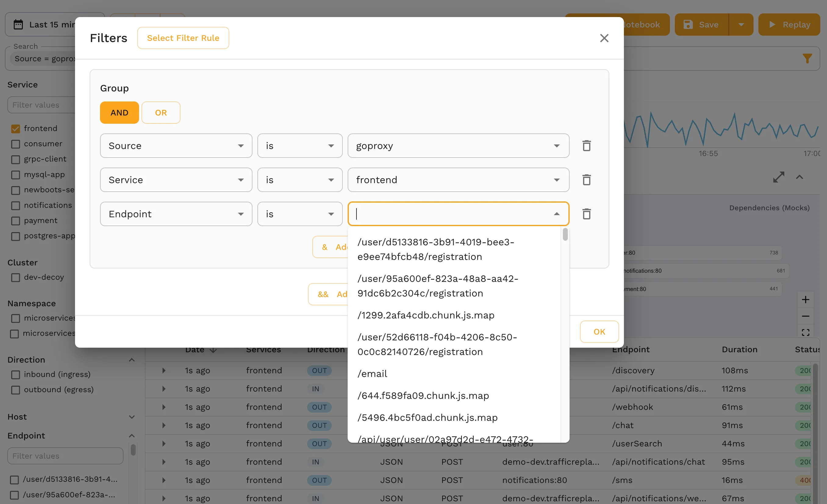Click the fit-to-screen icon
827x504 pixels.
(x=806, y=332)
